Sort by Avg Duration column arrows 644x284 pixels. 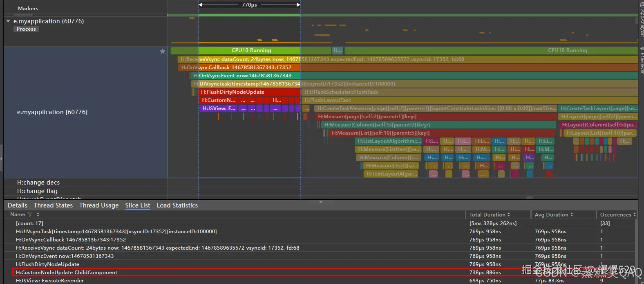pos(572,214)
